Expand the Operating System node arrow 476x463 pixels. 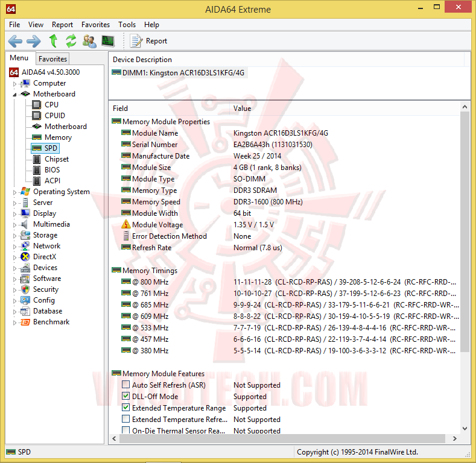[14, 192]
